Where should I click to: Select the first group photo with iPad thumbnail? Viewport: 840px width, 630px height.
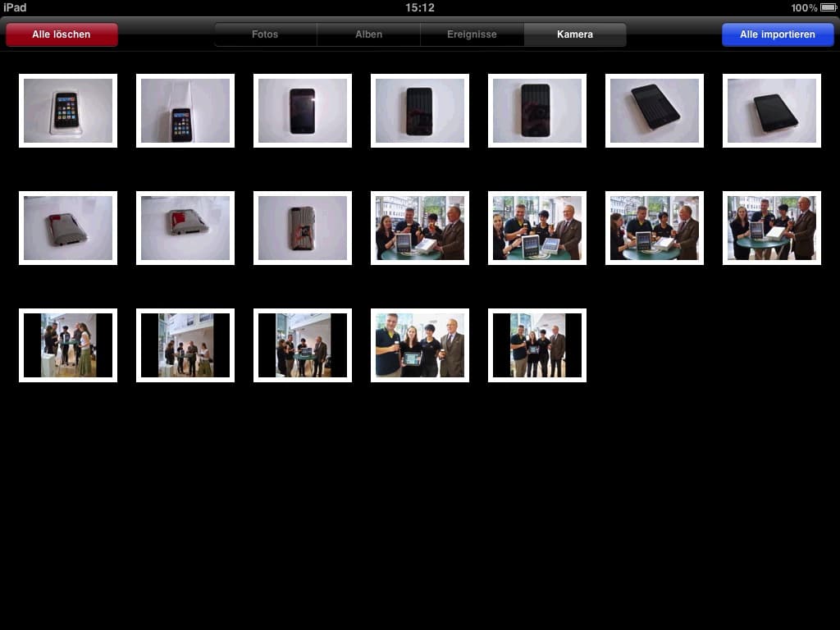tap(420, 227)
